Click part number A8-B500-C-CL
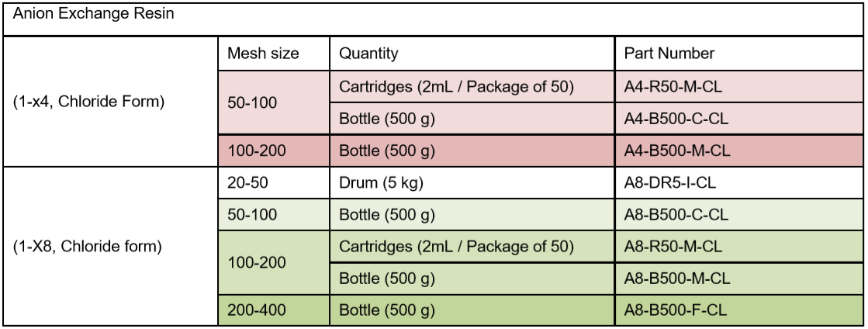The height and width of the screenshot is (329, 868). click(x=676, y=215)
